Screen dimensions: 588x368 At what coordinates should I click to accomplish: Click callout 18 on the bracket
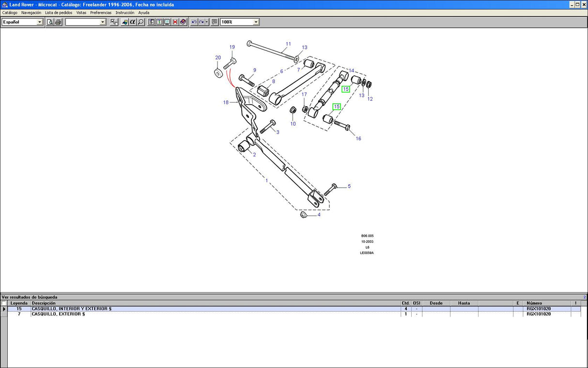pyautogui.click(x=226, y=102)
